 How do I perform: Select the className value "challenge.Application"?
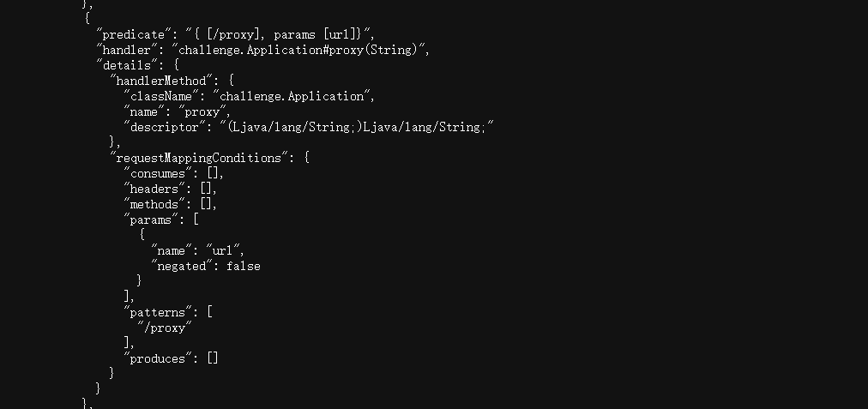pos(292,95)
